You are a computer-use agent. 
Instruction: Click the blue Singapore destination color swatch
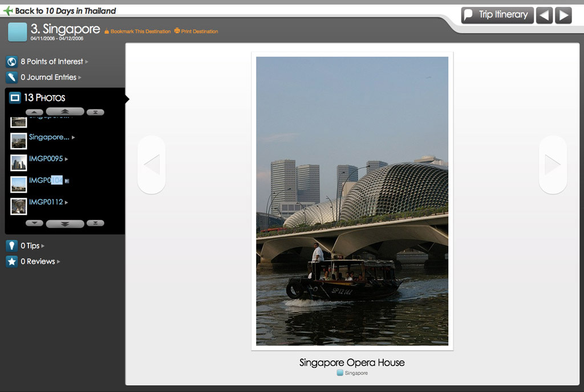(17, 32)
